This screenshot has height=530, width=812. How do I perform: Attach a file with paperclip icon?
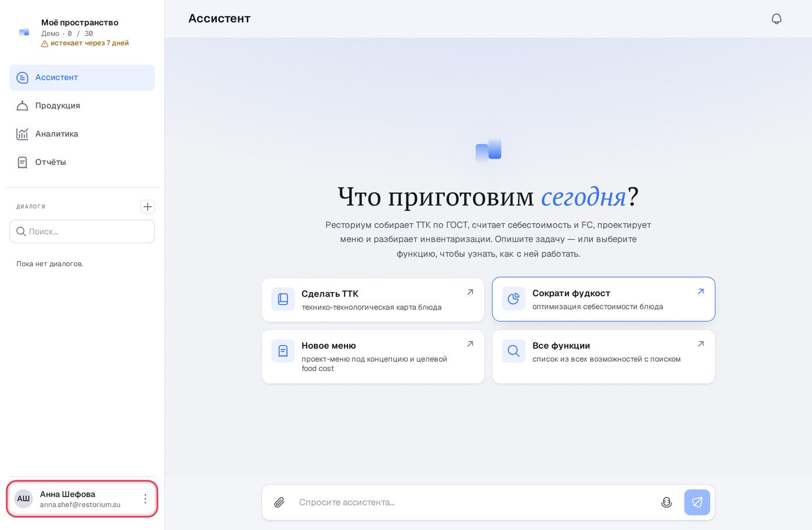pyautogui.click(x=279, y=502)
